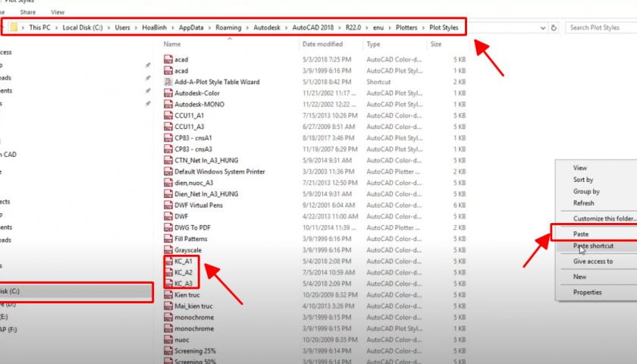Select Dien_Net In_A3_HUNG file icon
Image resolution: width=637 pixels, height=364 pixels.
point(168,194)
